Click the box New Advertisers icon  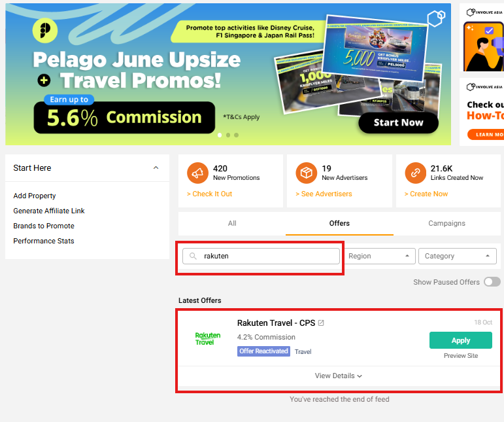click(x=307, y=173)
